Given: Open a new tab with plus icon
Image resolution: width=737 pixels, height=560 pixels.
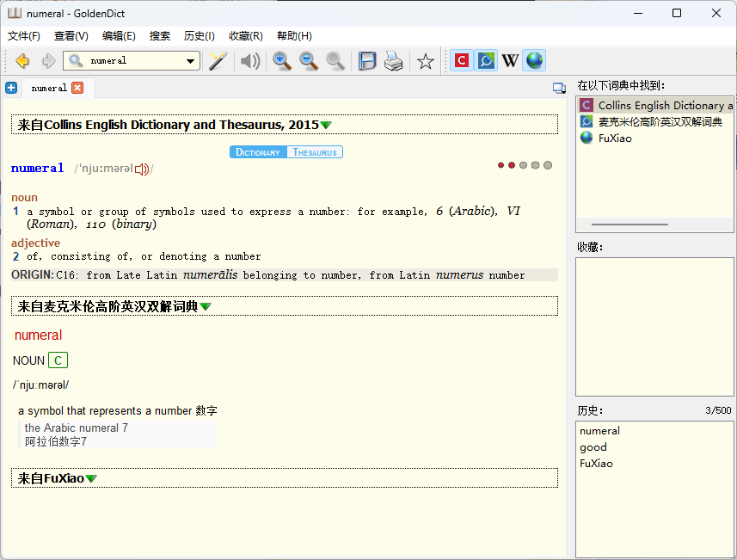Looking at the screenshot, I should [11, 88].
